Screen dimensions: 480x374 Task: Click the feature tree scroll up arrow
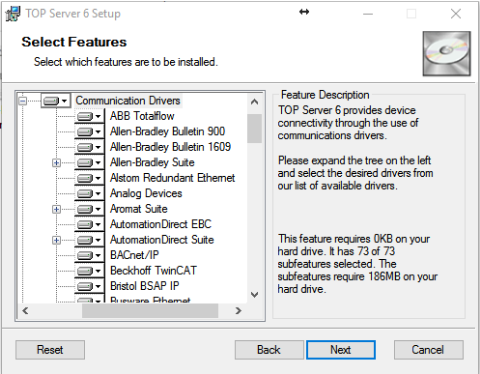coord(254,102)
